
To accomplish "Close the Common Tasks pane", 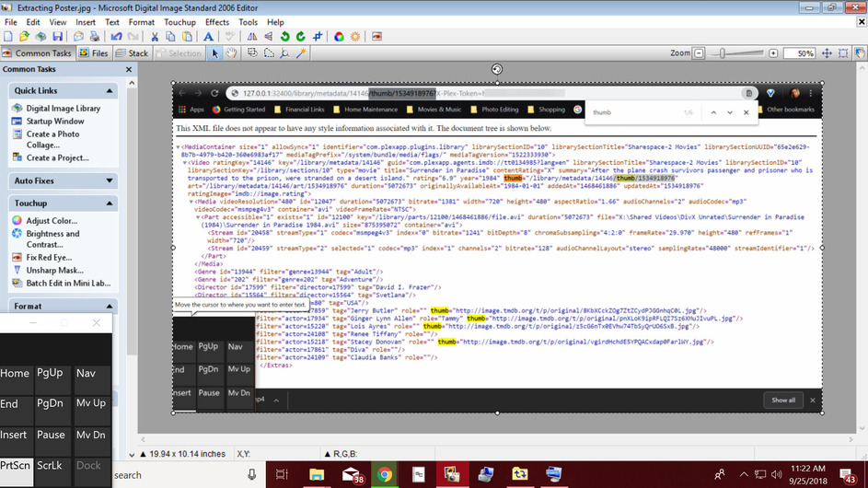I will tap(129, 69).
